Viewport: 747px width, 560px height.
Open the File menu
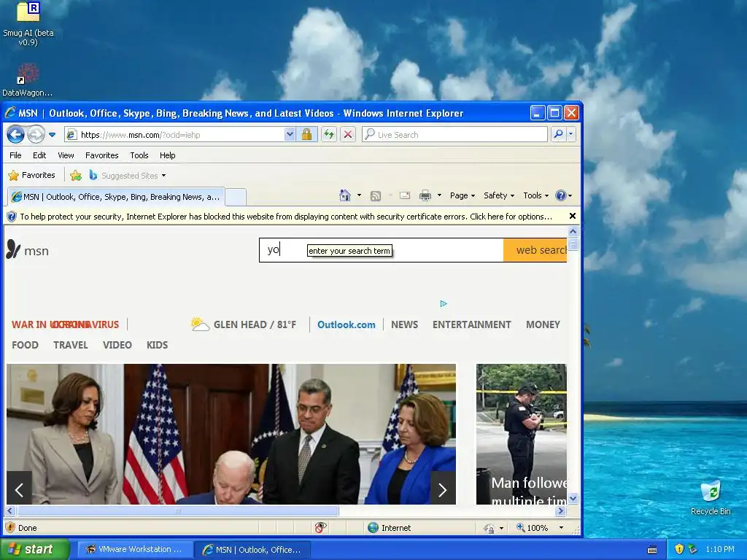coord(15,155)
